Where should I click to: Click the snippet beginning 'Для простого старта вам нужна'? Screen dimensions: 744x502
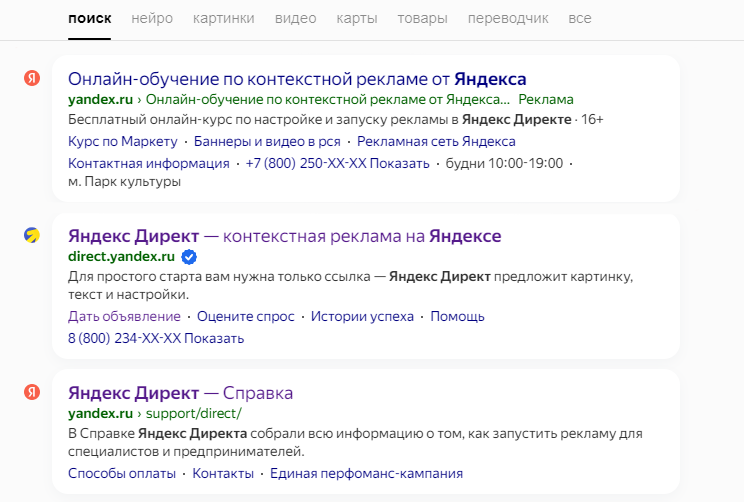tap(350, 285)
